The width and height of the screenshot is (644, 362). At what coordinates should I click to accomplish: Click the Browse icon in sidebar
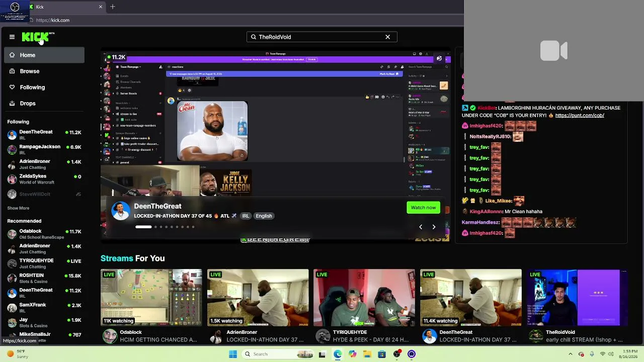(x=12, y=71)
